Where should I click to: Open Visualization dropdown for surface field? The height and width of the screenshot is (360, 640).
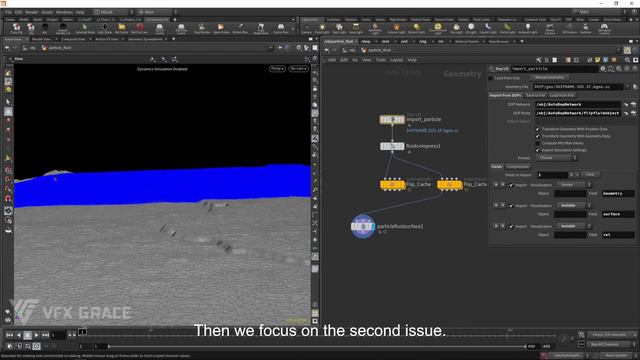point(573,205)
